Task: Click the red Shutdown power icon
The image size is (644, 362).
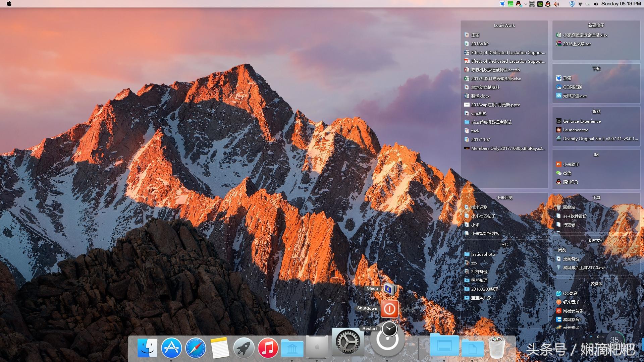Action: 389,309
